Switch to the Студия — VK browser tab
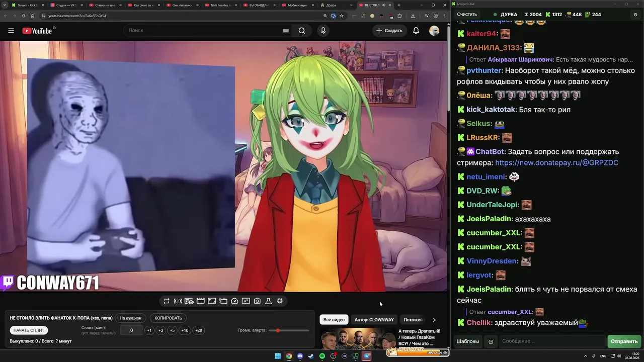The image size is (644, 362). coord(66,5)
